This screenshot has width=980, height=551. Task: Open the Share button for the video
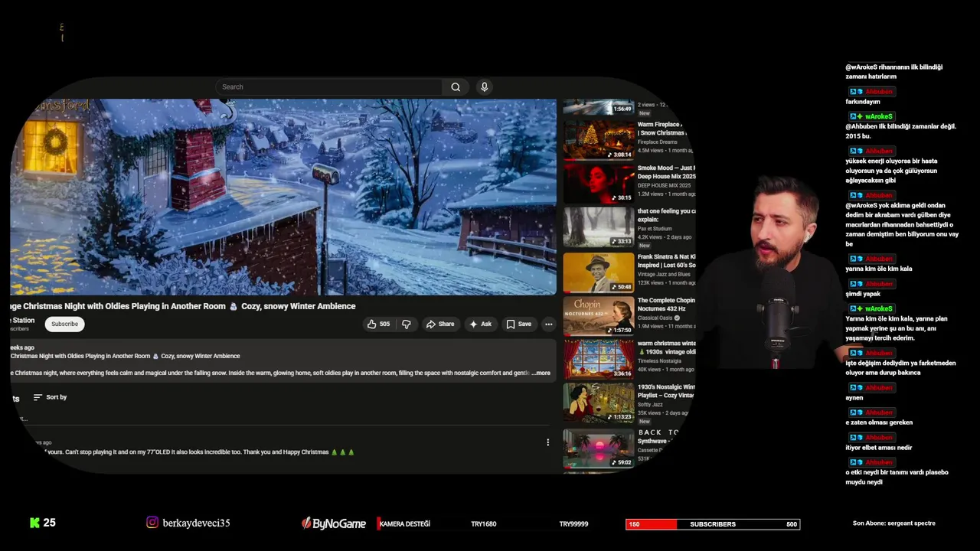pos(440,324)
